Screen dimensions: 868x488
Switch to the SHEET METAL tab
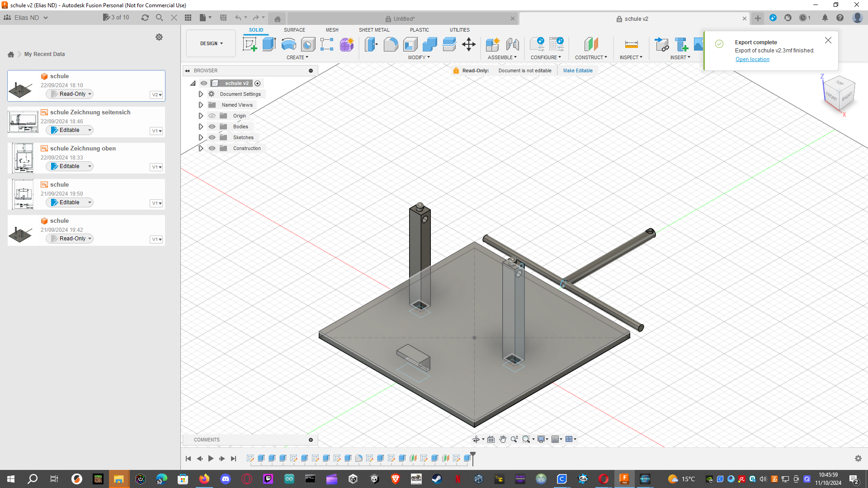(x=374, y=30)
